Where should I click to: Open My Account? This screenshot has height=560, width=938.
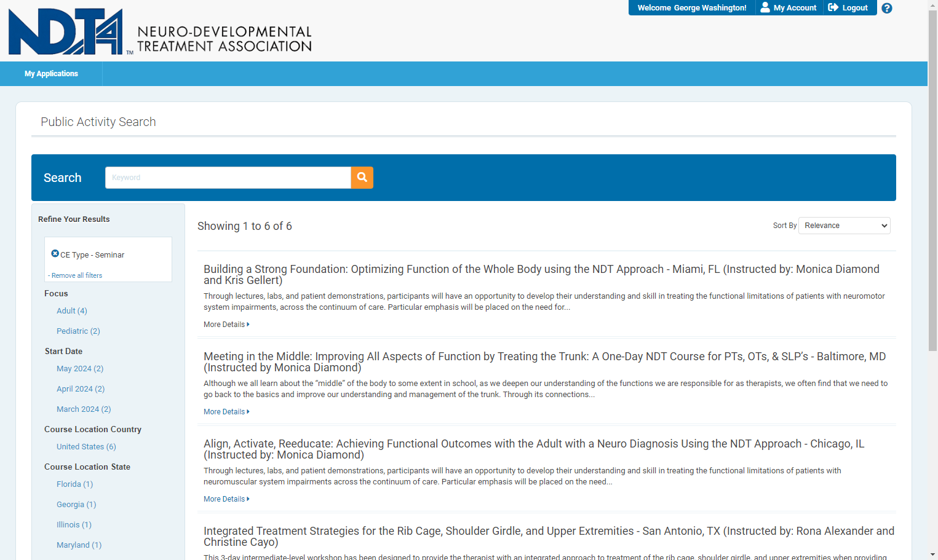[x=789, y=7]
